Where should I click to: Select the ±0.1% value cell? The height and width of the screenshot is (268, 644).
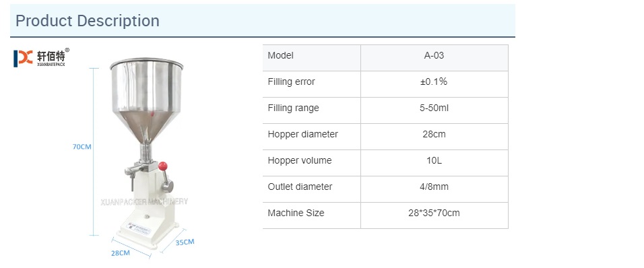[x=434, y=84]
